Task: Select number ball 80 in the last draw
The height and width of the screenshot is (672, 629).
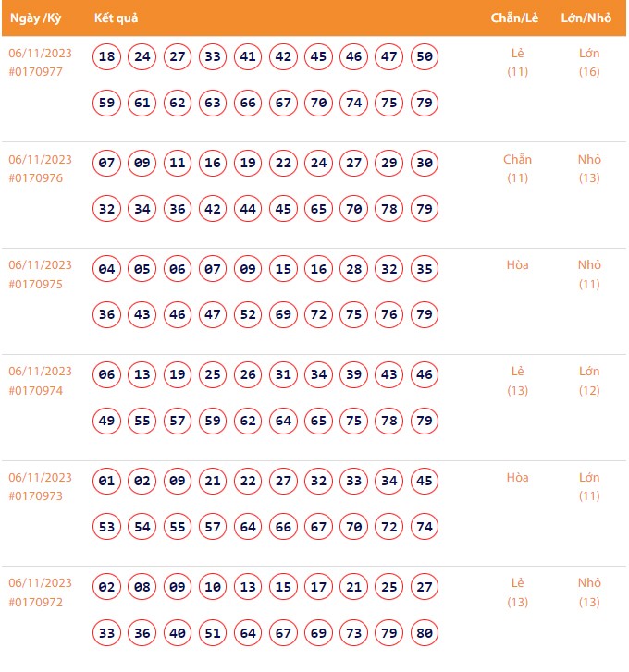Action: (425, 633)
